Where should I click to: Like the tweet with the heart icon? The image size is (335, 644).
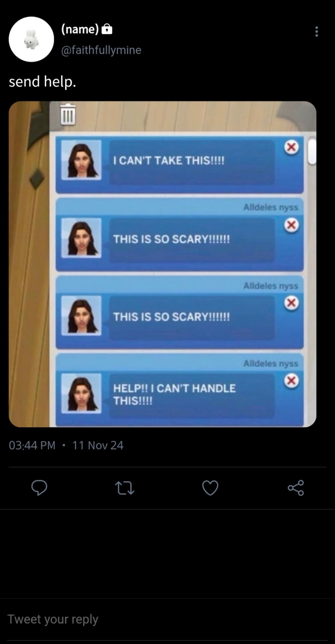pos(210,488)
